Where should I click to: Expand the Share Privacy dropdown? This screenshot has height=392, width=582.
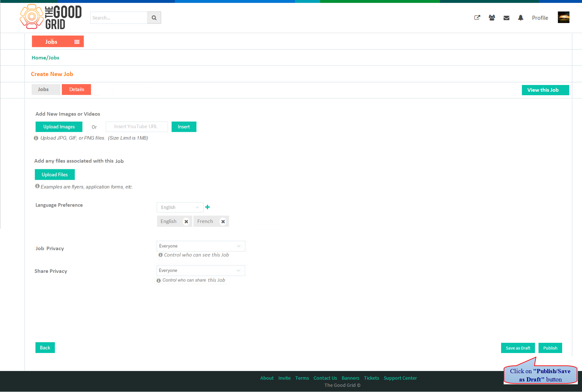coord(201,271)
